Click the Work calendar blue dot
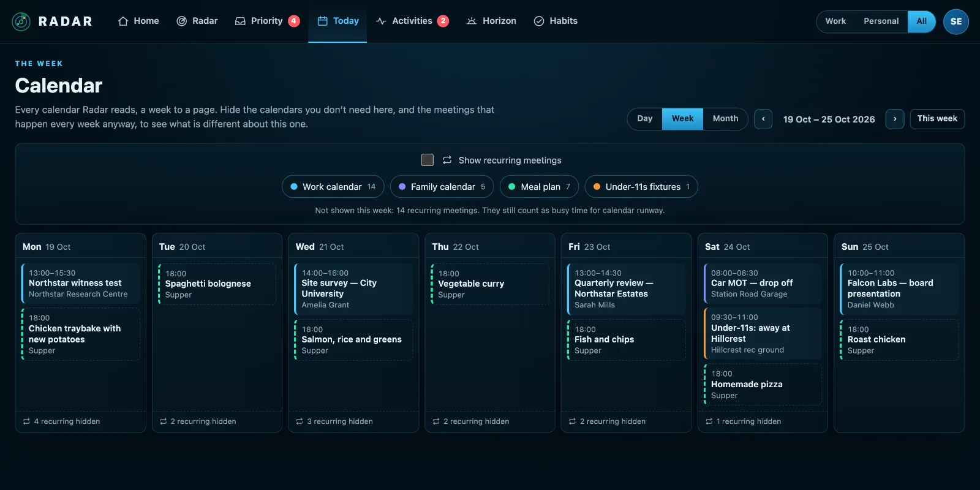 tap(294, 187)
